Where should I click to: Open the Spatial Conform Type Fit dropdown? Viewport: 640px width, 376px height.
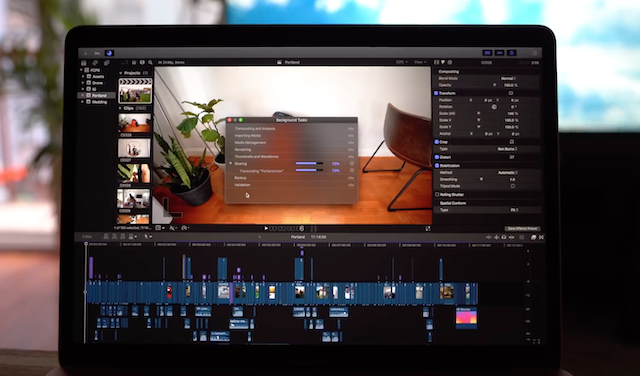point(514,210)
